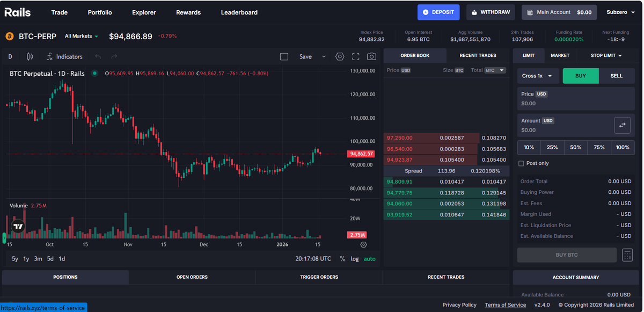The image size is (644, 312).
Task: Expand the STOP LIMIT order type dropdown
Action: 606,55
